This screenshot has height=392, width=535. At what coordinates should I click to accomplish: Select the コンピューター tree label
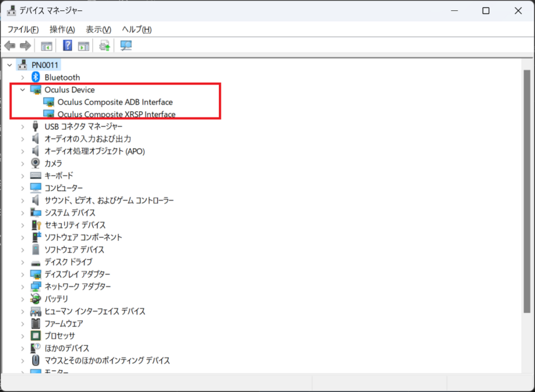point(64,188)
